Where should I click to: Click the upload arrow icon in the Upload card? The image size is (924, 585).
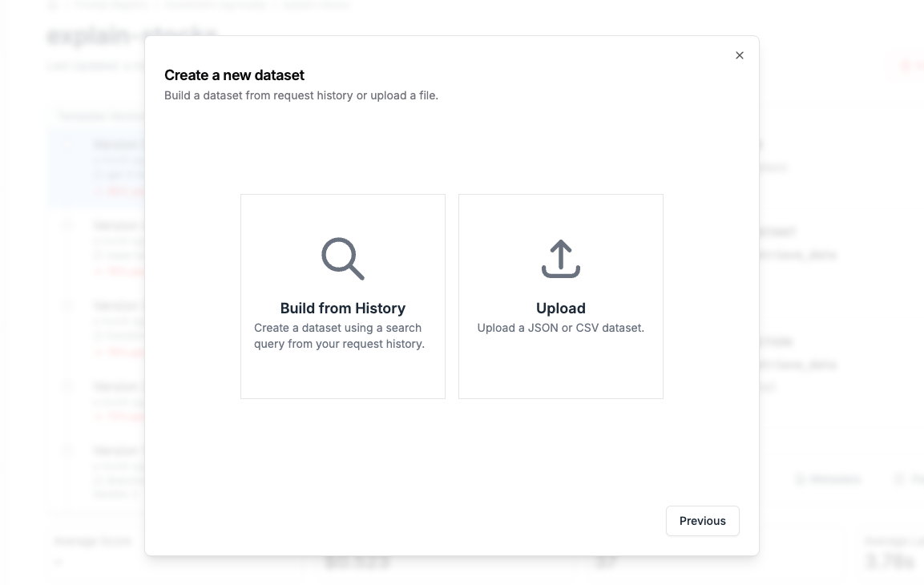[560, 258]
